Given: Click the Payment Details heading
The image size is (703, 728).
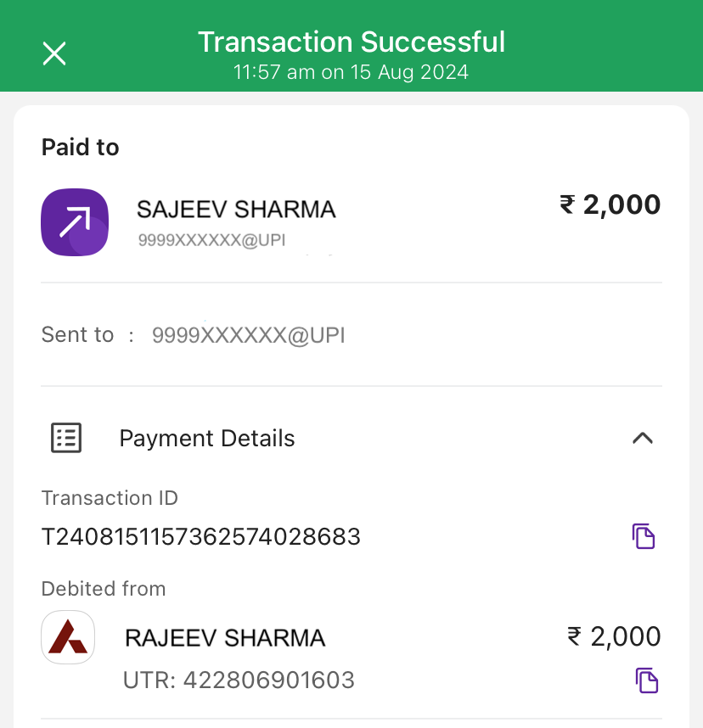Looking at the screenshot, I should pyautogui.click(x=207, y=439).
